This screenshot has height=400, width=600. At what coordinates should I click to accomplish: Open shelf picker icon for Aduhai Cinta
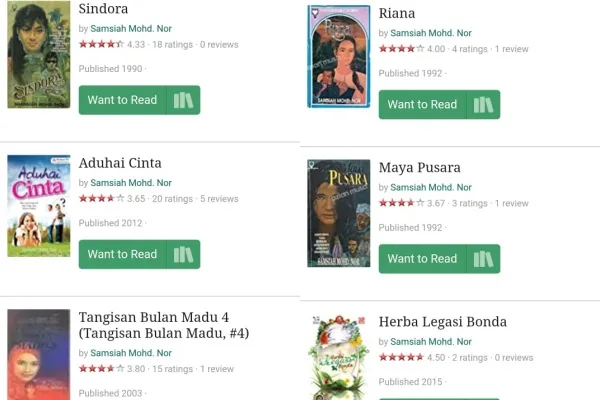coord(183,255)
